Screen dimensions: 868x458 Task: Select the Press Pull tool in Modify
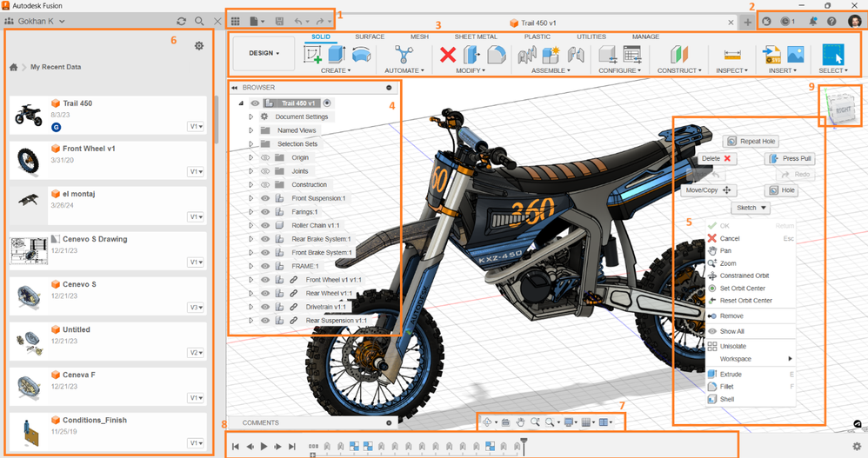(471, 55)
